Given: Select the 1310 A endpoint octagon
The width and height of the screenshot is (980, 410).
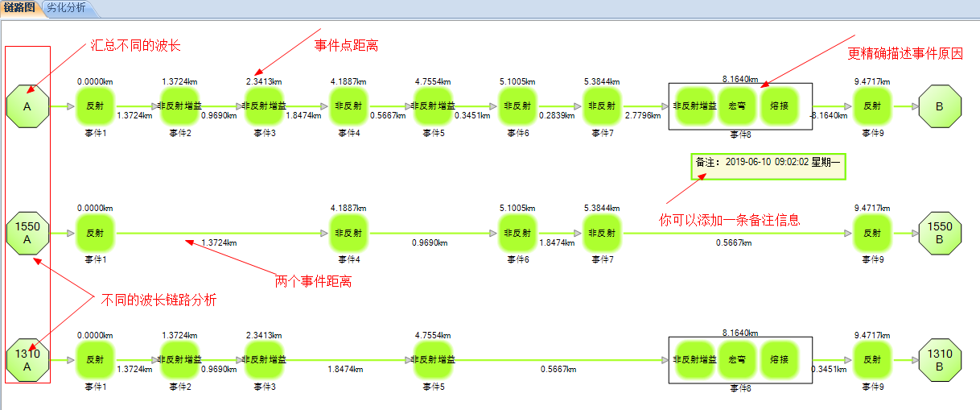Looking at the screenshot, I should tap(27, 361).
